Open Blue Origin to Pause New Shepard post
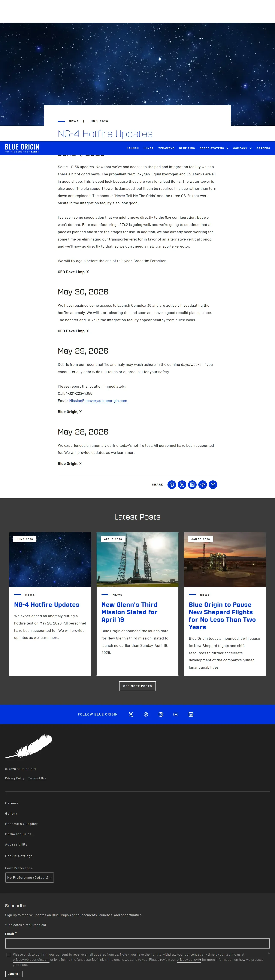Image resolution: width=275 pixels, height=980 pixels. (x=222, y=615)
